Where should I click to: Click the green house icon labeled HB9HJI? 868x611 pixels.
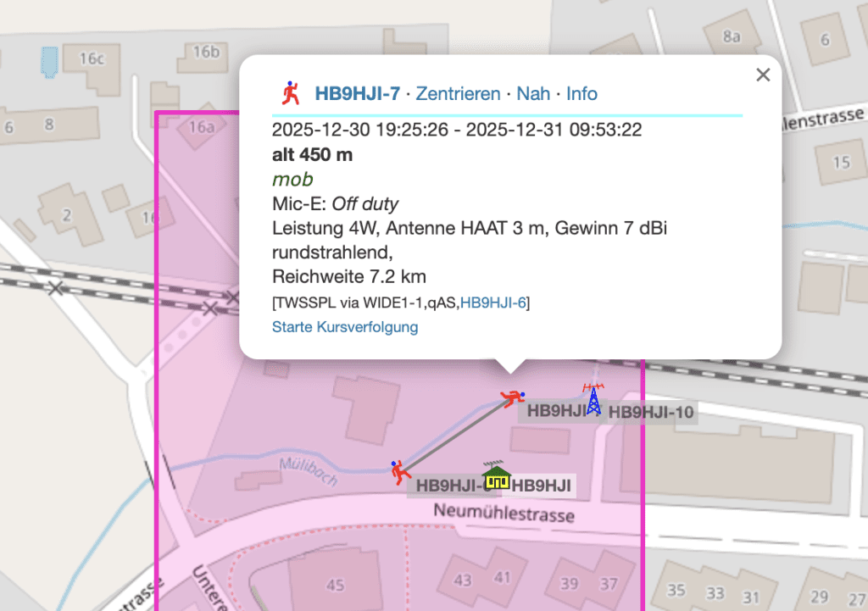pos(496,480)
